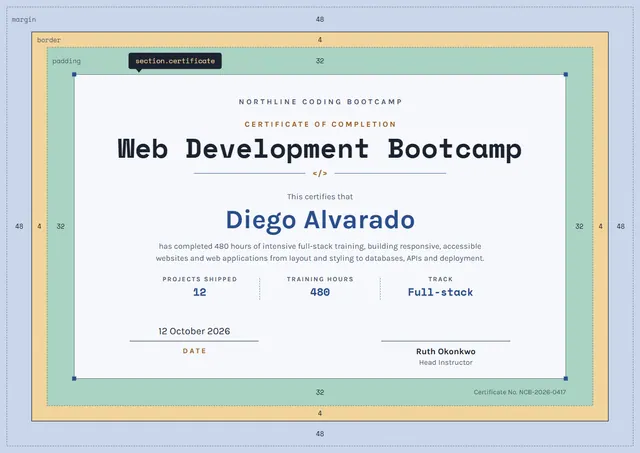Click the </> code ornament
The height and width of the screenshot is (453, 640).
tap(320, 173)
